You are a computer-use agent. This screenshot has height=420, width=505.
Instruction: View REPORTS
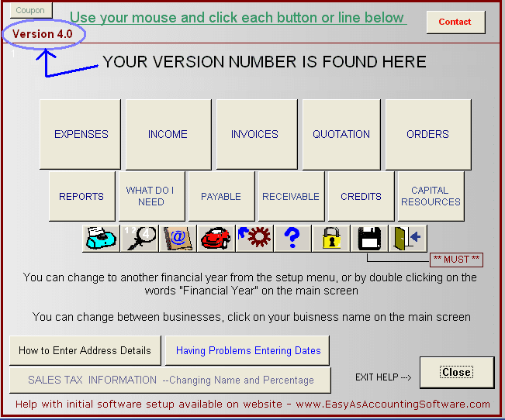coord(81,196)
